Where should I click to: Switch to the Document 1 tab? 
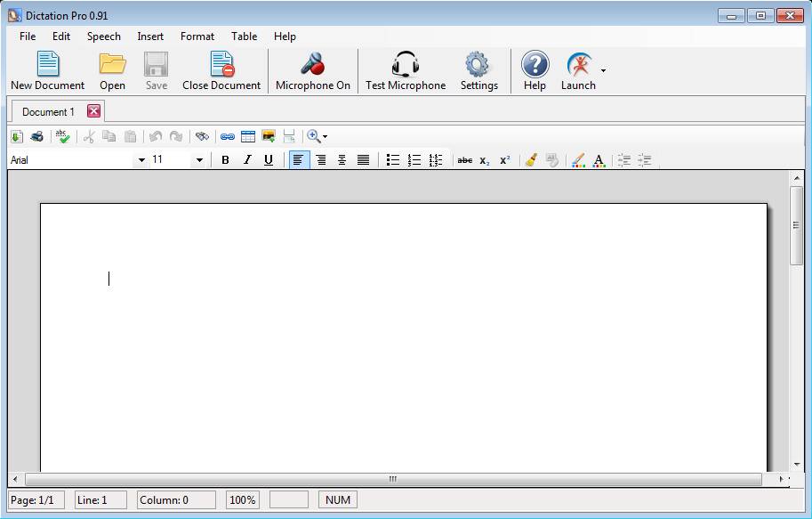click(x=48, y=112)
